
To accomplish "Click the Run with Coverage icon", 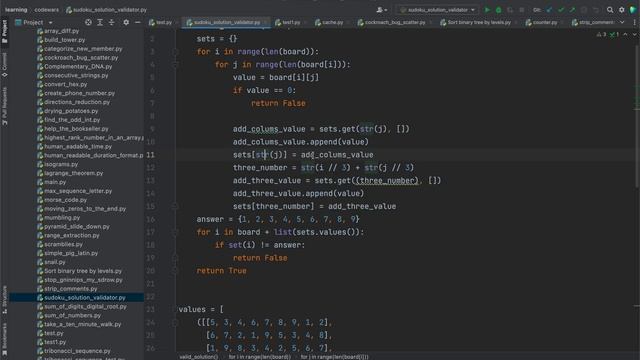I will (x=510, y=10).
